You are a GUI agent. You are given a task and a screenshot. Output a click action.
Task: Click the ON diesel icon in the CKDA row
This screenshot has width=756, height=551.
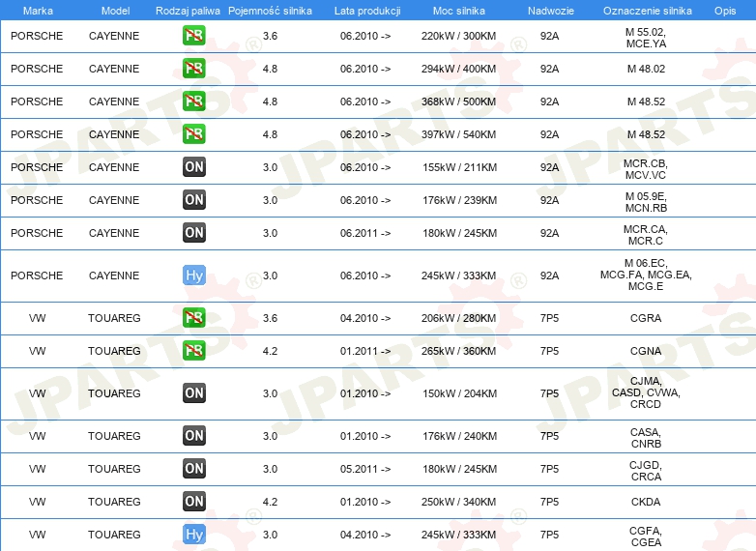[193, 502]
